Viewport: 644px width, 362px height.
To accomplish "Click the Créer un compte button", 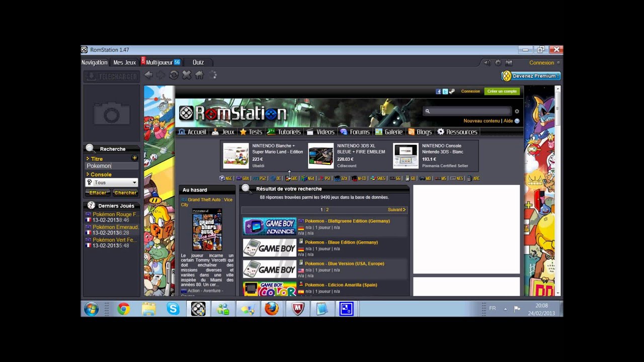I will click(502, 92).
